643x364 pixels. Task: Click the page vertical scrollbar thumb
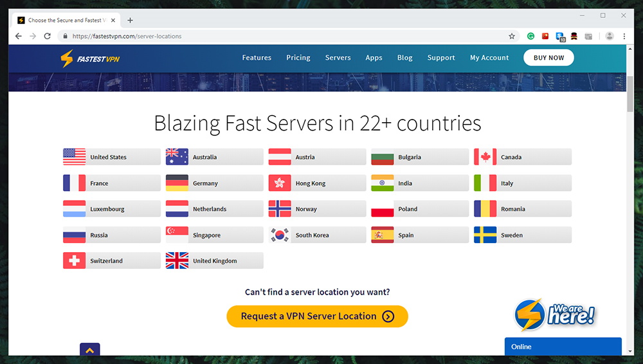tap(630, 93)
